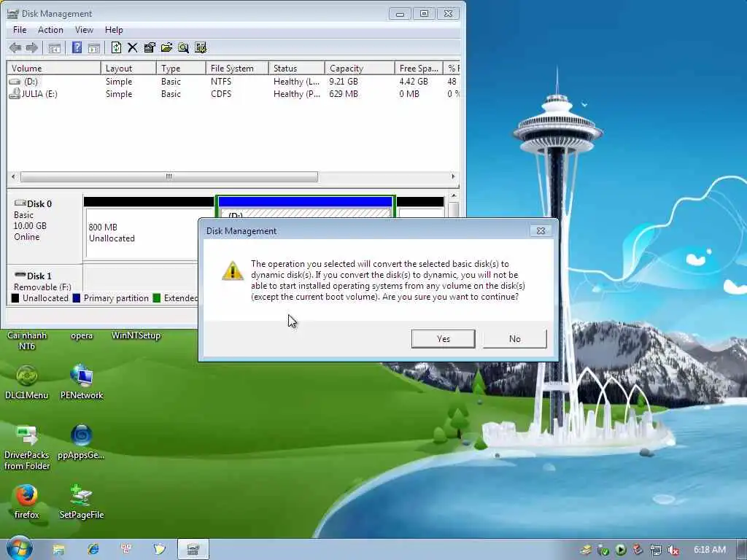Open the Action menu

click(x=50, y=30)
